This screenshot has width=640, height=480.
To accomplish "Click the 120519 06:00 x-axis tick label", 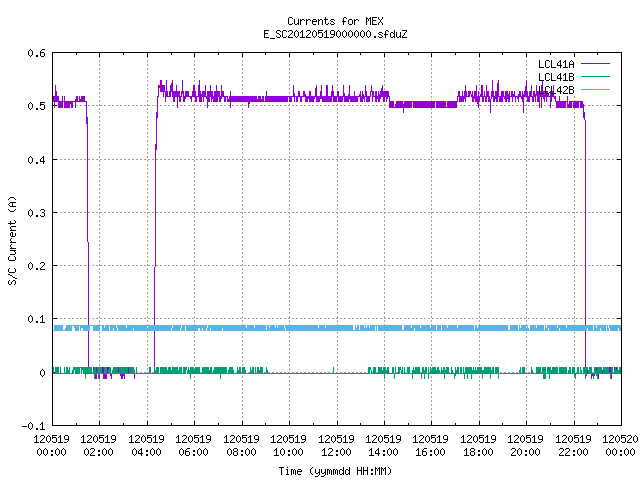I will coord(194,445).
